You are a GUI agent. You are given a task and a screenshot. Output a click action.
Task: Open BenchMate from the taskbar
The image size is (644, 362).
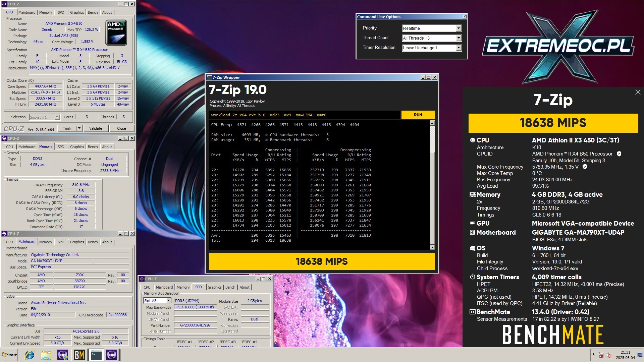tap(79, 355)
